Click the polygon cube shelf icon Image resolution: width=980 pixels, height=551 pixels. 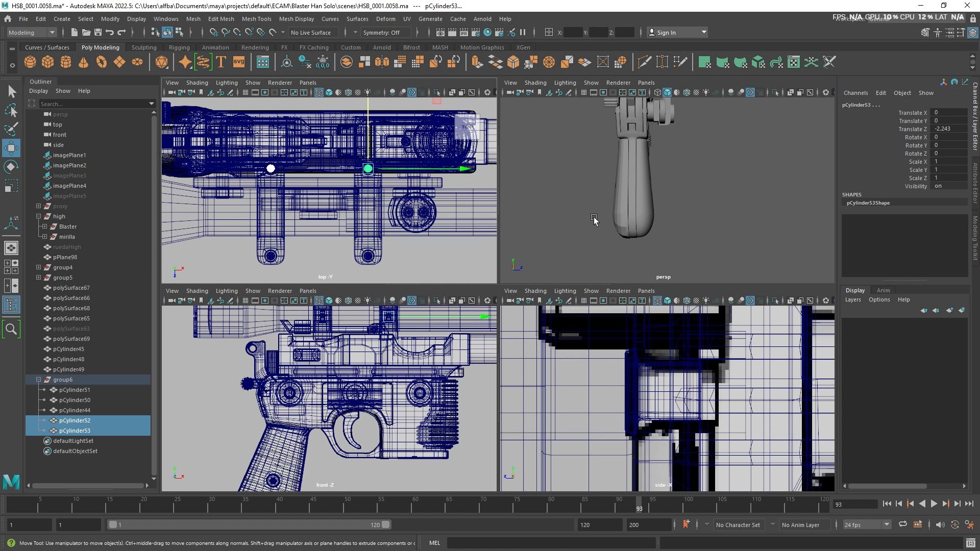48,62
